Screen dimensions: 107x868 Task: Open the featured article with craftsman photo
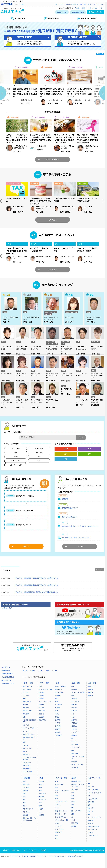[x=26, y=77]
